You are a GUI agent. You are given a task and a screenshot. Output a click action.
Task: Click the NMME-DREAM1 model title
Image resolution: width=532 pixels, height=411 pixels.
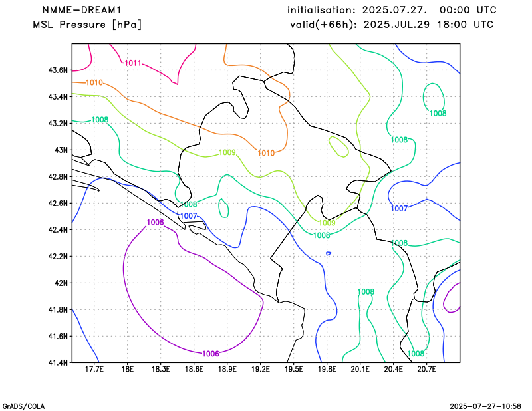[x=82, y=10]
